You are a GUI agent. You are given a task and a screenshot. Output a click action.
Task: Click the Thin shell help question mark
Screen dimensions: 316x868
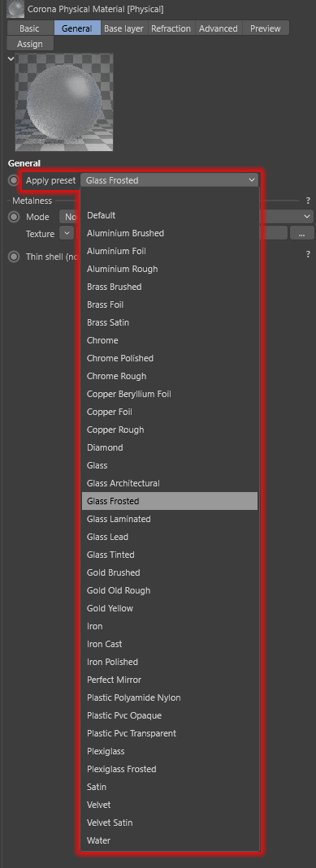click(x=308, y=254)
